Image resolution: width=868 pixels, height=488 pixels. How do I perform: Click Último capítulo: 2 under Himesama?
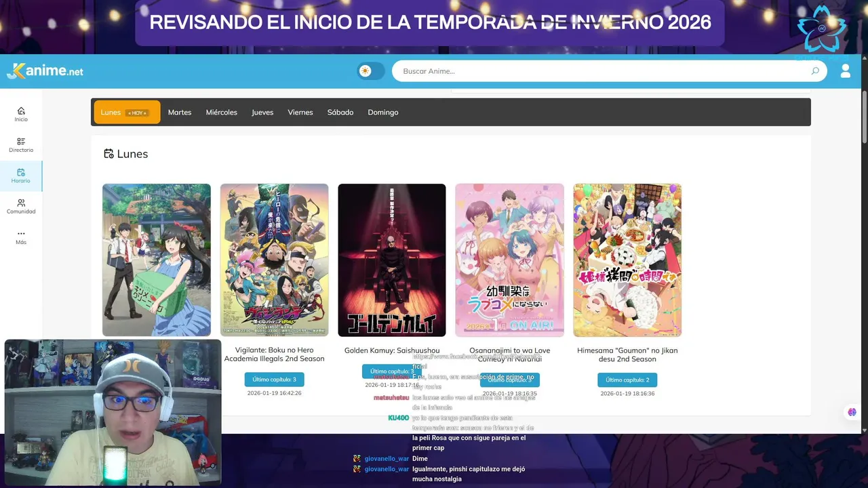tap(627, 380)
